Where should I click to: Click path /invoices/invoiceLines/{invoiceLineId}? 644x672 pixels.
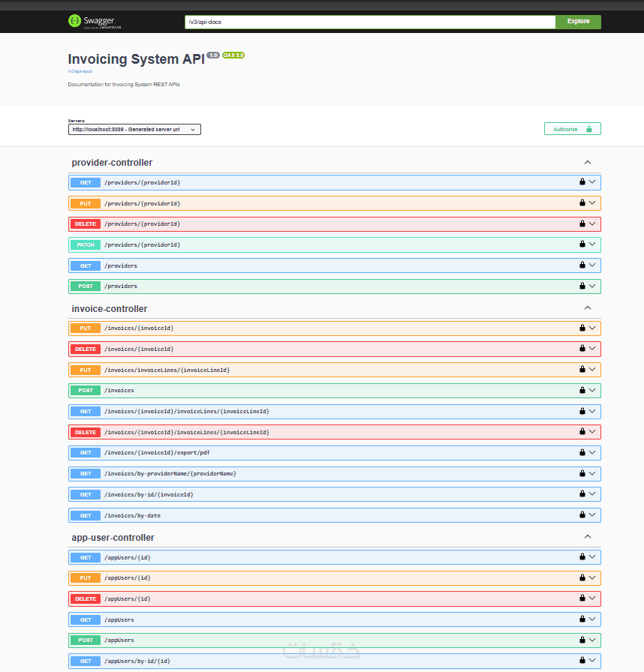[x=167, y=370]
